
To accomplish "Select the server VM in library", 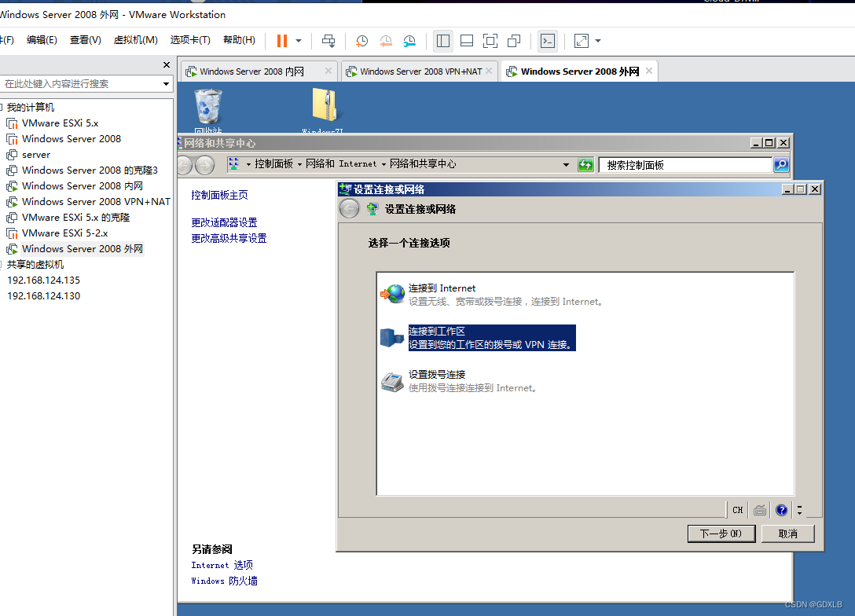I will click(x=36, y=155).
